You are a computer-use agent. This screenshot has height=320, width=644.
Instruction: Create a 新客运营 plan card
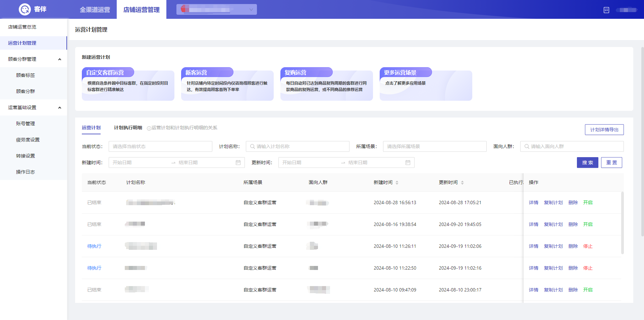pos(227,84)
